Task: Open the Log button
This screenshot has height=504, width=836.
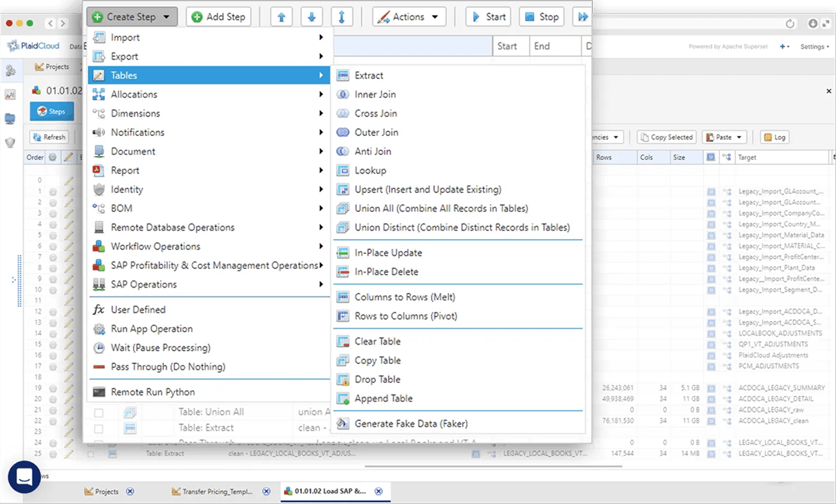Action: point(774,137)
